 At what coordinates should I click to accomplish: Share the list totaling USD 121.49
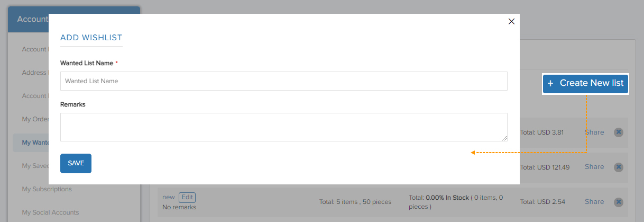point(594,167)
